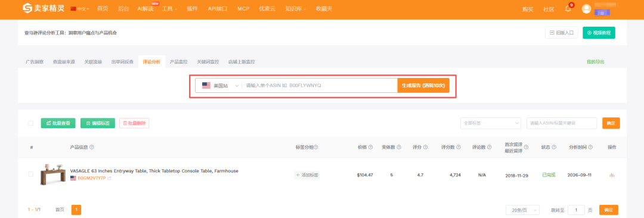644x218 pixels.
Task: Open 优麦云 in top navigation
Action: 267,8
